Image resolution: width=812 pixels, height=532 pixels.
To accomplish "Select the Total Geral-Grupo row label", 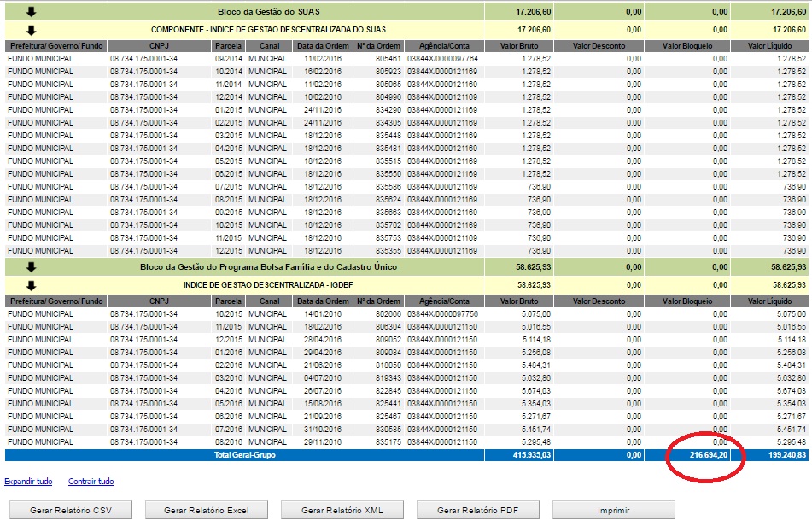I will click(245, 455).
